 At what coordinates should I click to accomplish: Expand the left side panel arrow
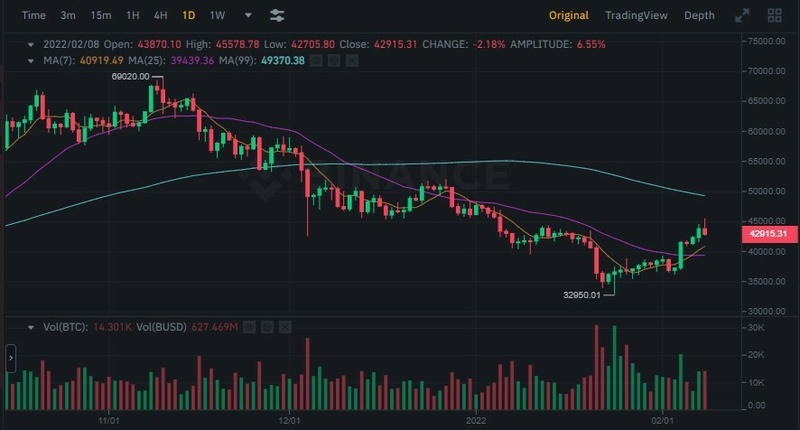[x=11, y=356]
